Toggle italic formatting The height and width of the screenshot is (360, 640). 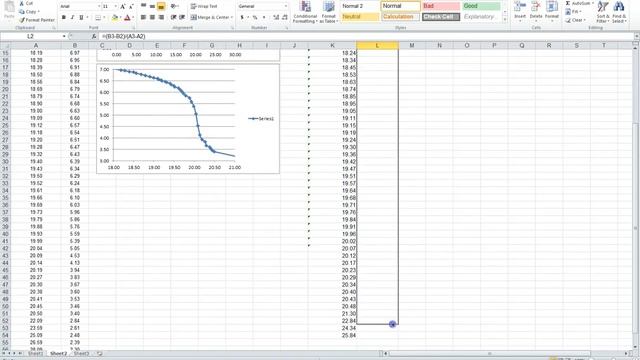[x=72, y=18]
